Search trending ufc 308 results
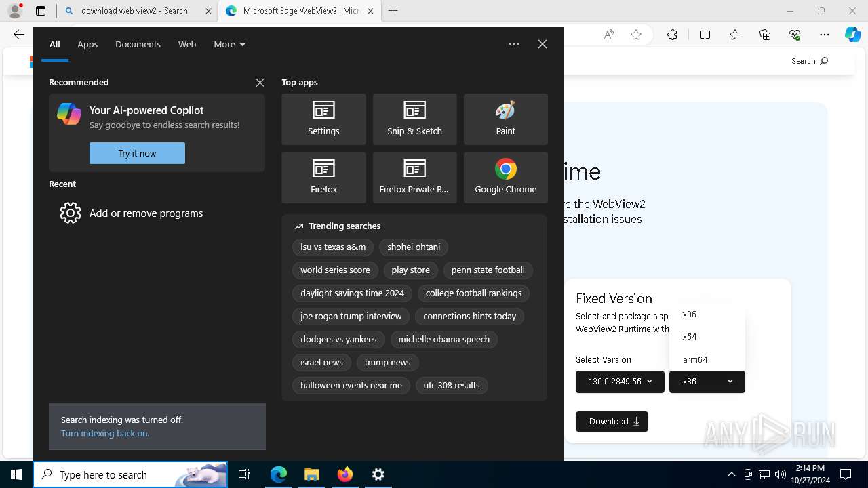The height and width of the screenshot is (488, 868). [x=452, y=385]
